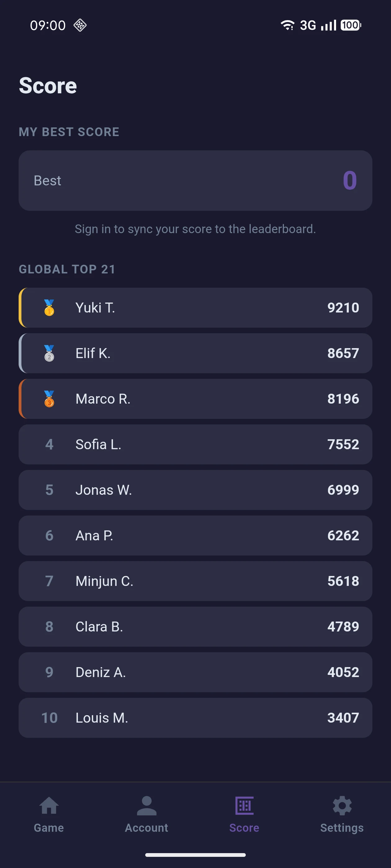The image size is (391, 868).
Task: Select Deniz A. leaderboard row
Action: [195, 672]
